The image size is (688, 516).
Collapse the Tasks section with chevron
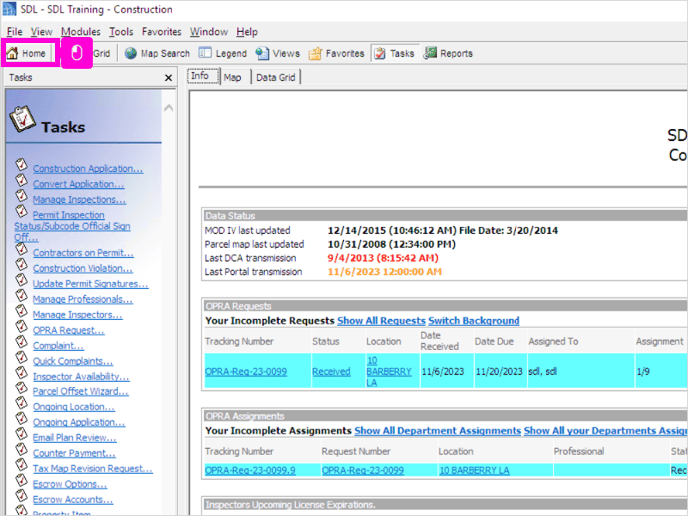(x=168, y=108)
